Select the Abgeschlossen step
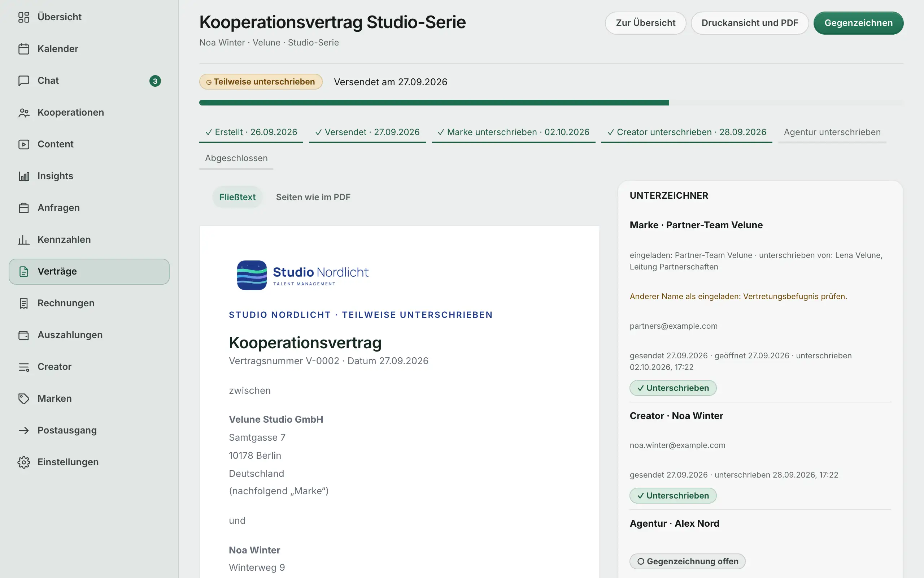Screen dimensions: 924x578 [236, 158]
